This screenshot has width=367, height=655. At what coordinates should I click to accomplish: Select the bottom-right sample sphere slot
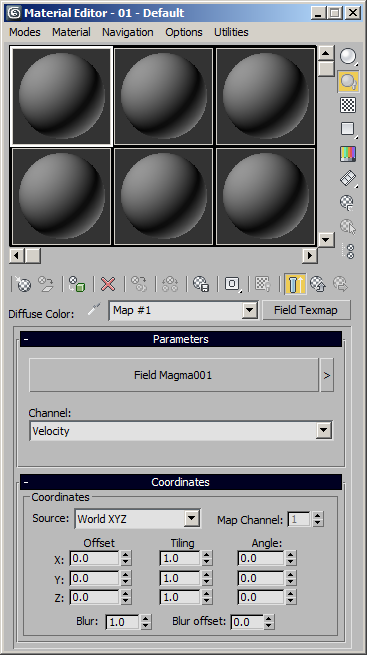click(x=266, y=196)
